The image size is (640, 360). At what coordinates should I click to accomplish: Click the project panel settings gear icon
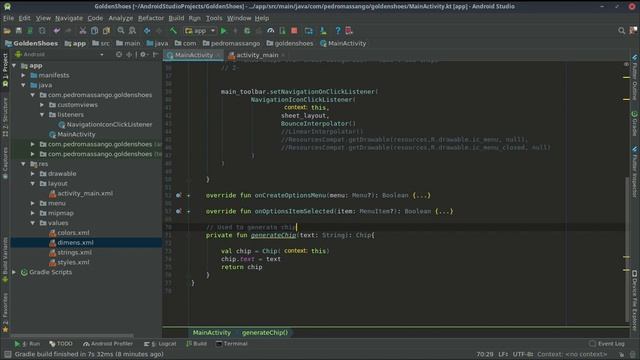pos(143,54)
